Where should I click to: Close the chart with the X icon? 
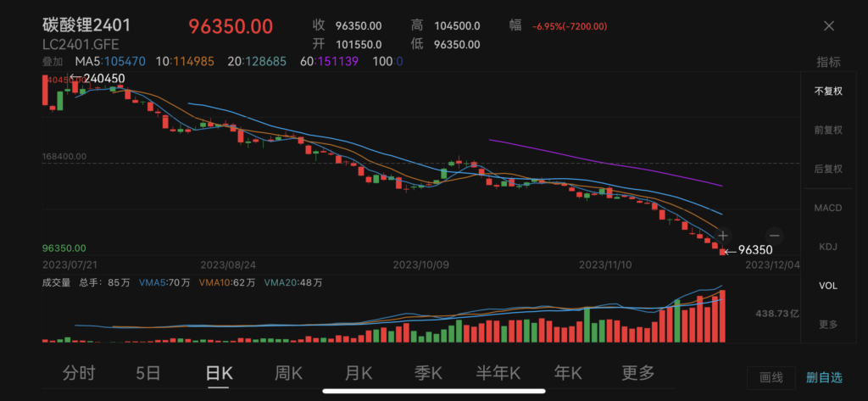[829, 26]
